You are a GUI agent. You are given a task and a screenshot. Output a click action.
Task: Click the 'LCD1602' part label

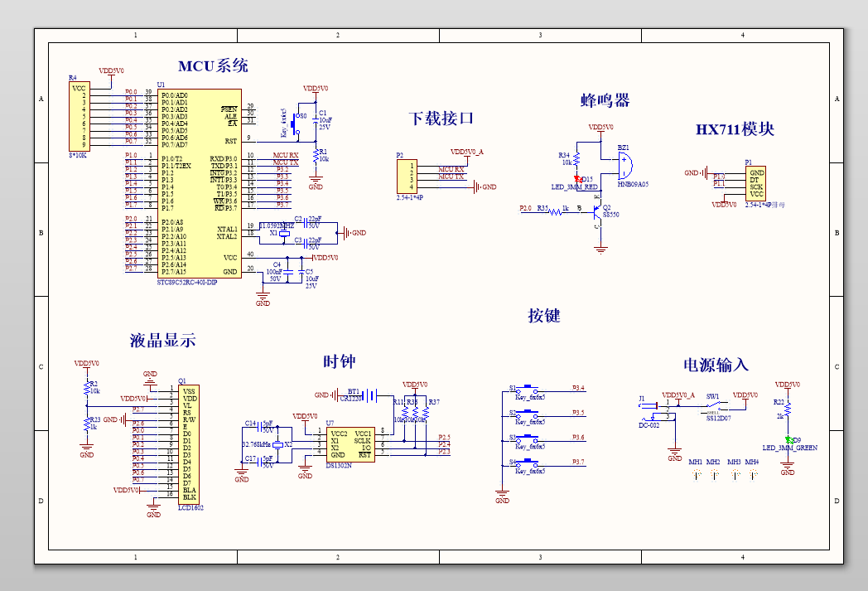tap(191, 508)
